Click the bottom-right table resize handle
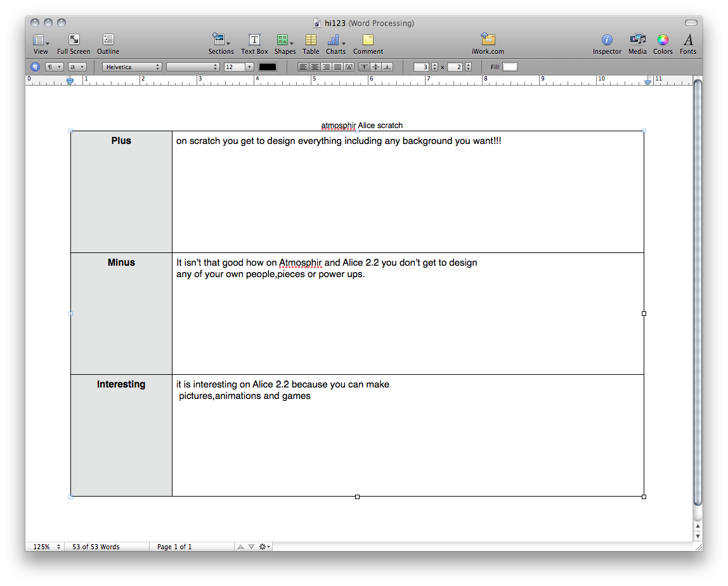This screenshot has height=586, width=728. point(644,497)
